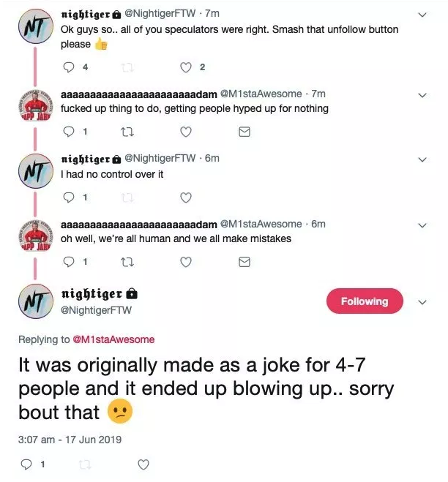This screenshot has width=448, height=482.
Task: Like the 'we're all human' tweet
Action: point(185,262)
